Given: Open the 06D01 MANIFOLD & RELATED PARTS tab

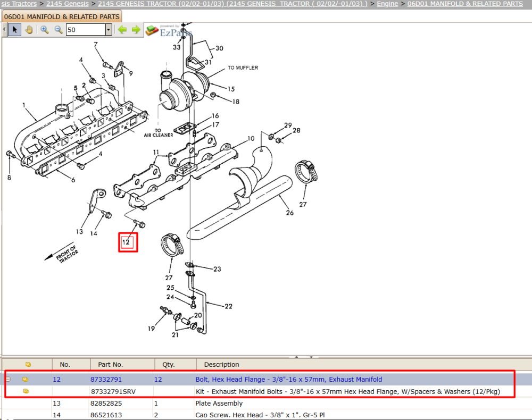Looking at the screenshot, I should tap(62, 16).
